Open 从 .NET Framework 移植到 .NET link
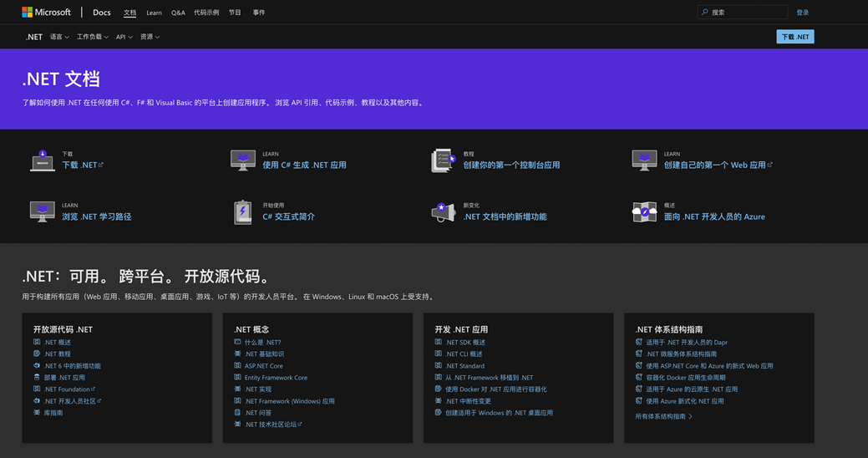868x458 pixels. (490, 378)
